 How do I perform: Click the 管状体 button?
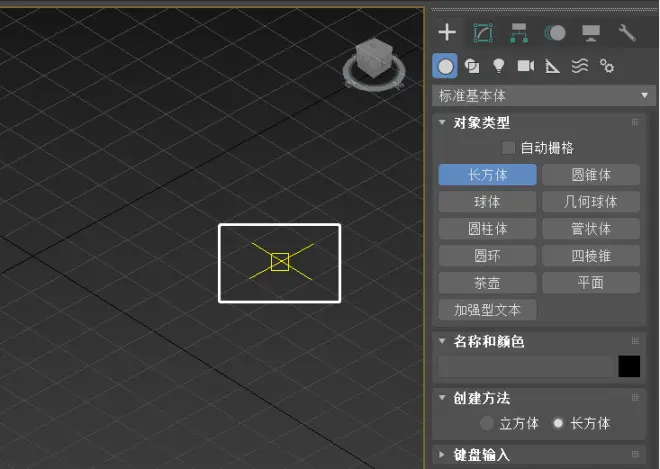(591, 229)
